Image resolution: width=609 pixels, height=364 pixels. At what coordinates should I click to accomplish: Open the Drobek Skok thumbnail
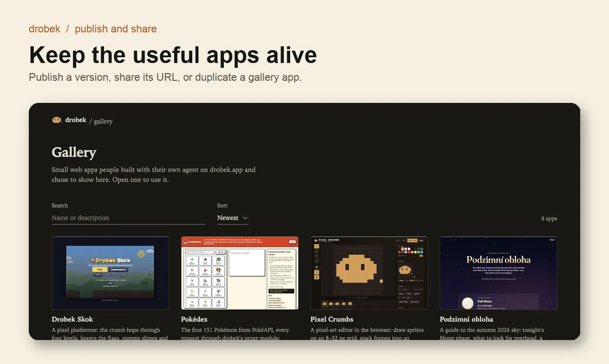[110, 273]
